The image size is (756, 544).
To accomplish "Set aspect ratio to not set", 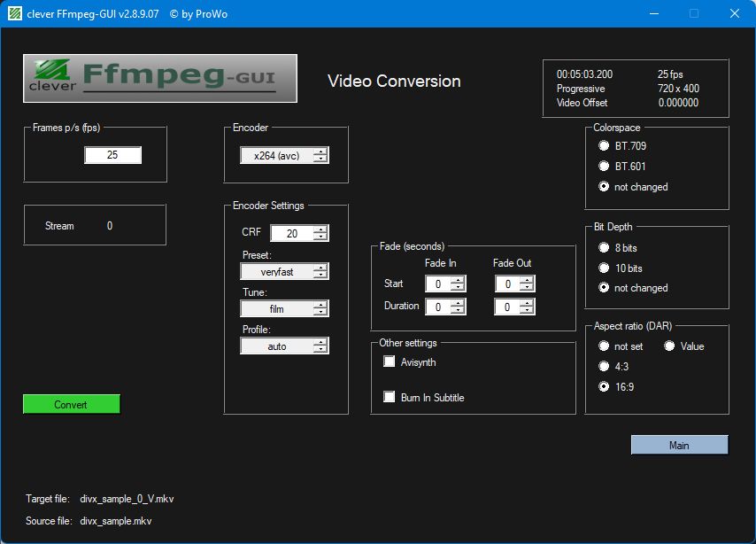I will [x=604, y=346].
